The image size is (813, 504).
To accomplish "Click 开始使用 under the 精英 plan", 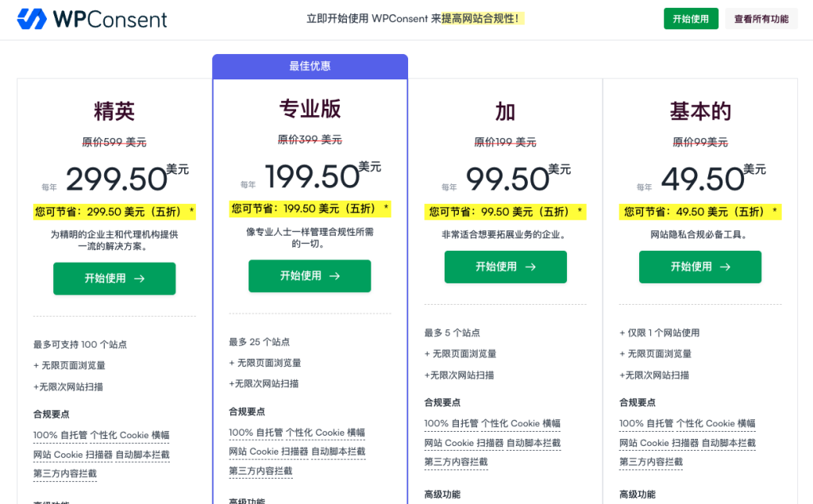I will [x=114, y=279].
